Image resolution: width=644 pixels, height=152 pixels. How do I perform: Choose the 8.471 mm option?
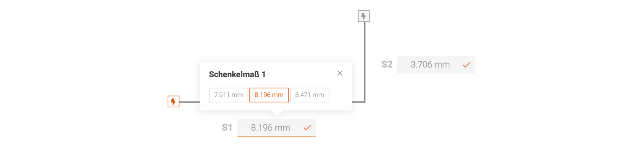[310, 95]
